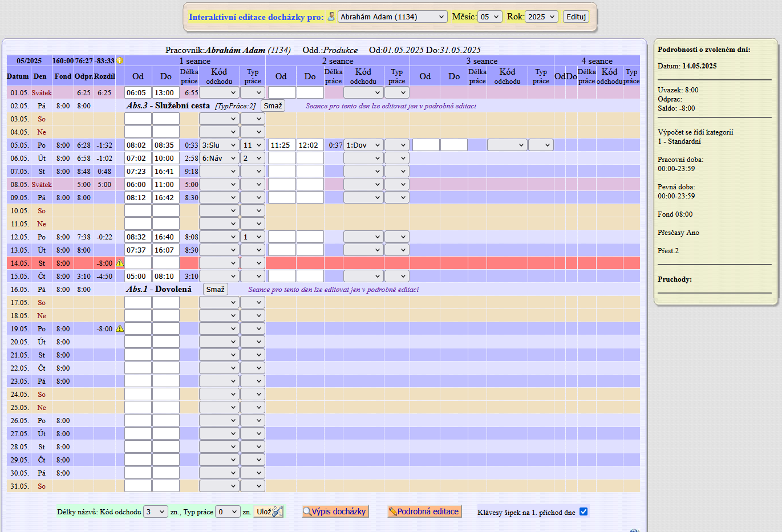Expand the Měsíc dropdown showing 05
782x532 pixels.
(x=490, y=17)
